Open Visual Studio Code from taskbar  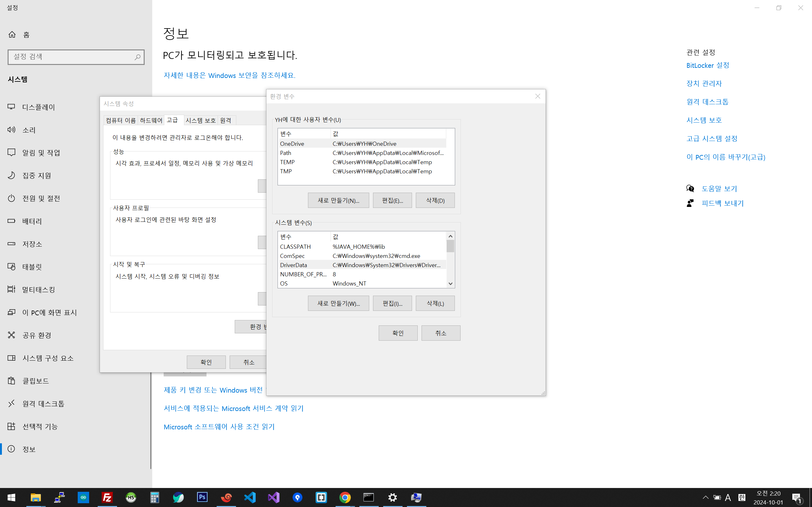[250, 497]
